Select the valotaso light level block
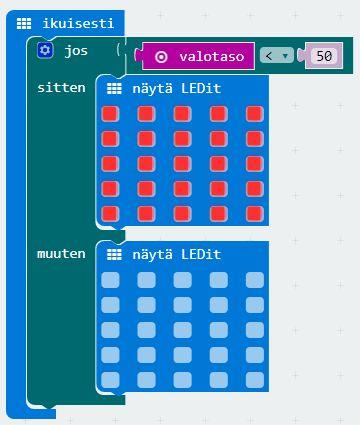 pyautogui.click(x=198, y=56)
